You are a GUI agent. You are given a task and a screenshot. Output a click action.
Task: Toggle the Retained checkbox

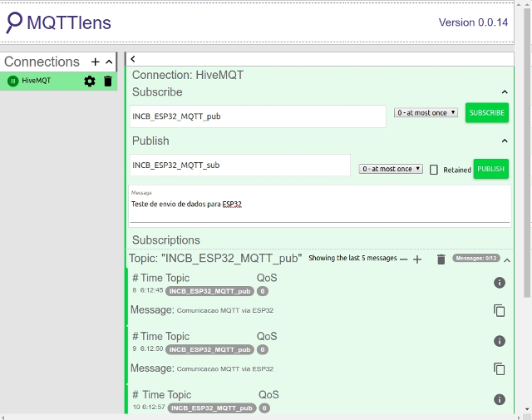coord(434,170)
